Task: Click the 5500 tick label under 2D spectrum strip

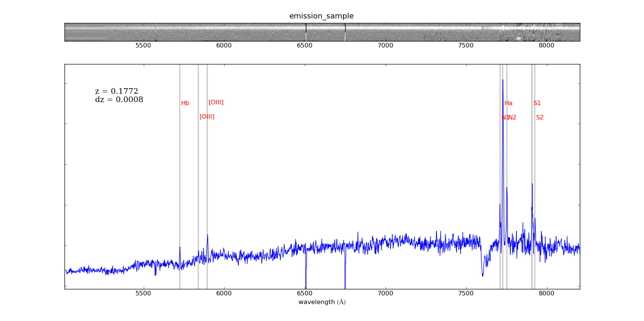Action: pos(143,46)
